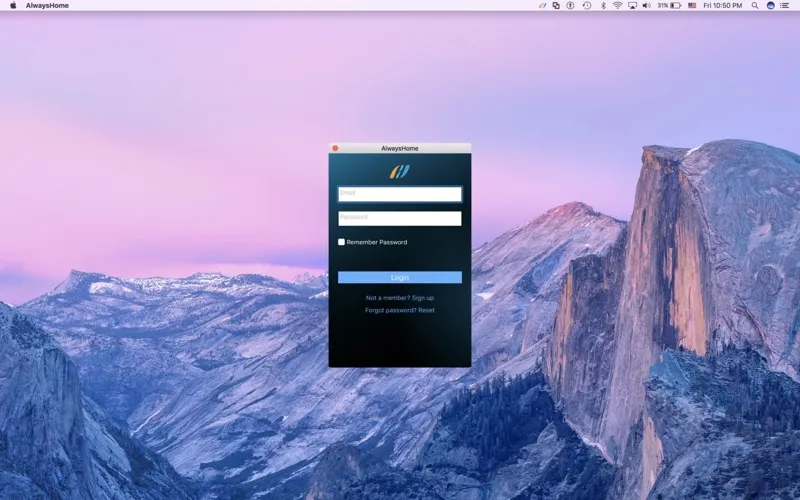
Task: Close the AlwaysHome login window
Action: [x=335, y=148]
